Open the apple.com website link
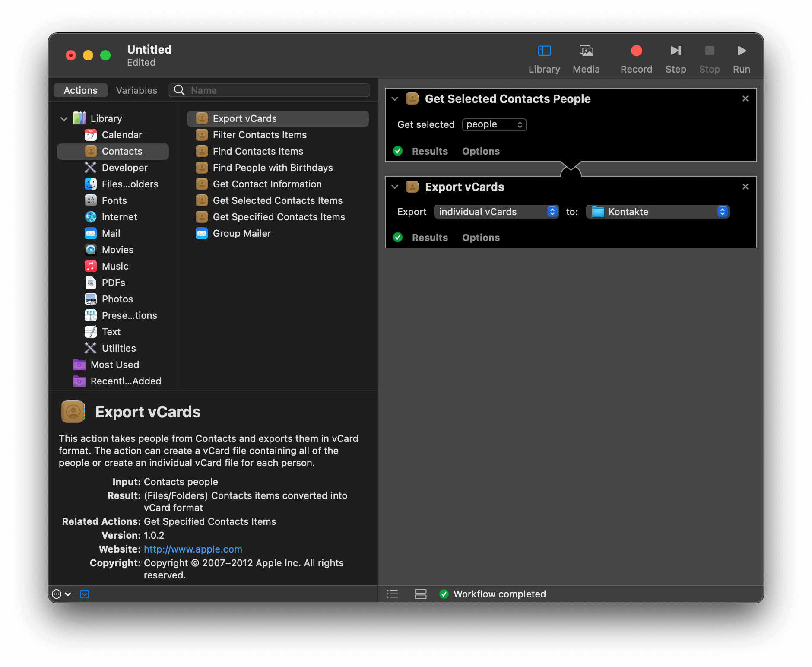Viewport: 812px width, 667px height. (x=193, y=549)
